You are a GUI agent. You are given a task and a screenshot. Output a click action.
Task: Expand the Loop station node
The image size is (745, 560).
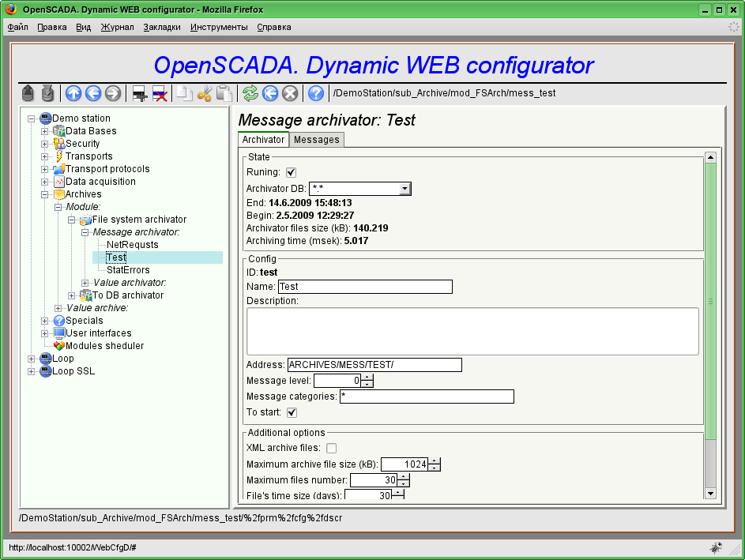pos(32,359)
